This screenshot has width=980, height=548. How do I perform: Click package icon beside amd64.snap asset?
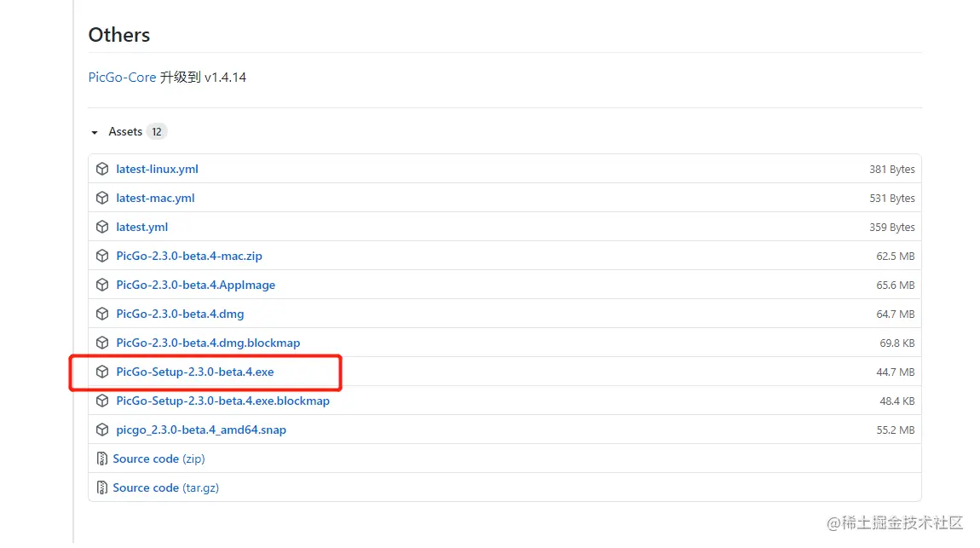tap(102, 430)
